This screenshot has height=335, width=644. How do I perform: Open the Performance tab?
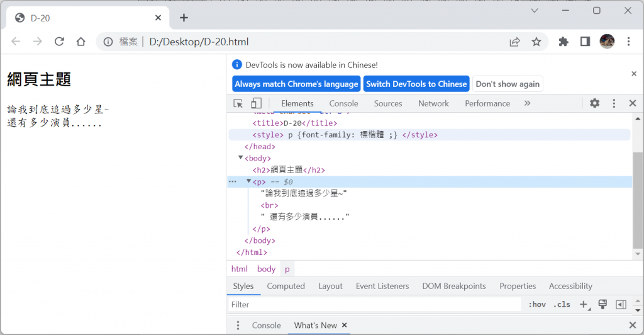pyautogui.click(x=487, y=103)
